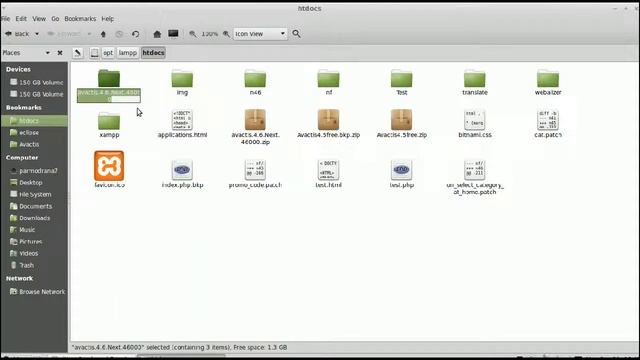
Task: Open the Back history dropdown arrow
Action: pyautogui.click(x=37, y=34)
